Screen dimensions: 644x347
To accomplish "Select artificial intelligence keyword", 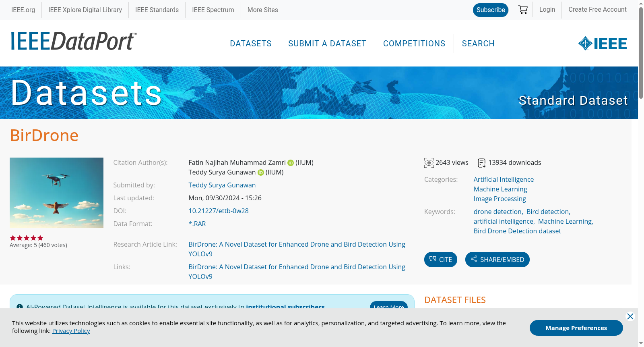I will tap(504, 221).
